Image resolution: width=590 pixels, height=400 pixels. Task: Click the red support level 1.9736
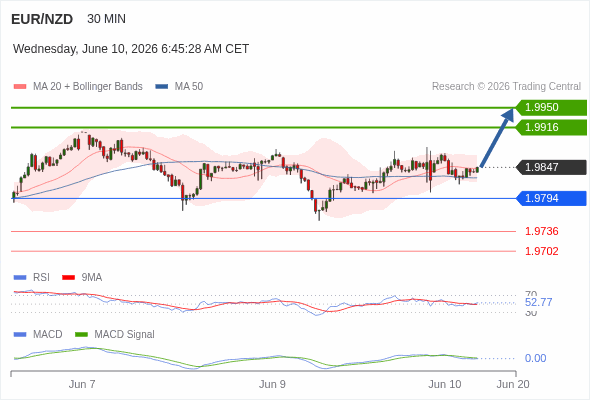541,231
